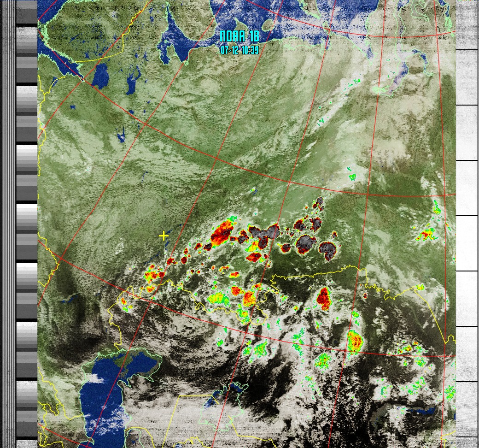This screenshot has height=448, width=479.
Task: Click the yellow crosshair station marker
Action: coord(164,236)
